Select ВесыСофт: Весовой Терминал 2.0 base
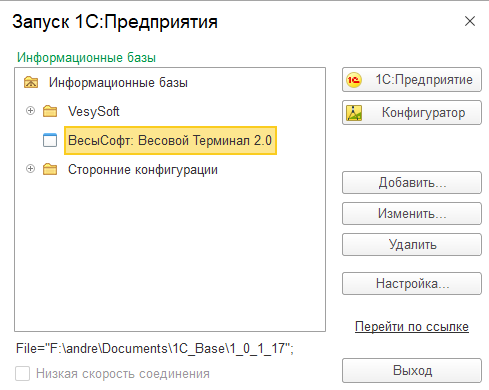Screen dimensions: 489x390 pyautogui.click(x=170, y=140)
